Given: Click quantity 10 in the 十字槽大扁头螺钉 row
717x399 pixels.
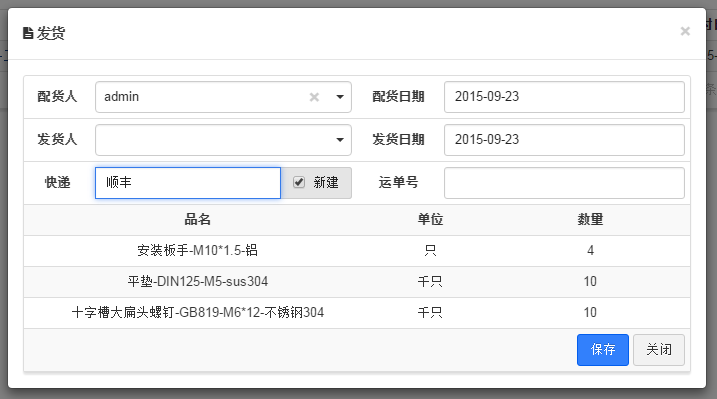Looking at the screenshot, I should coord(590,313).
